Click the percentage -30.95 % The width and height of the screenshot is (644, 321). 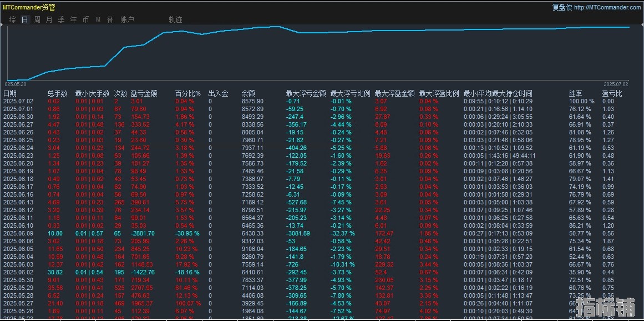[x=187, y=233]
